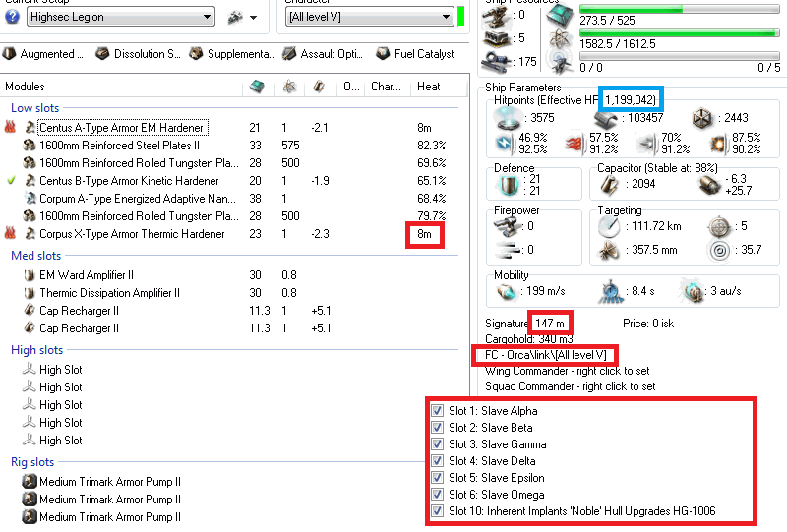Click icon of first Cap Recharger II
The image size is (787, 532).
30,310
